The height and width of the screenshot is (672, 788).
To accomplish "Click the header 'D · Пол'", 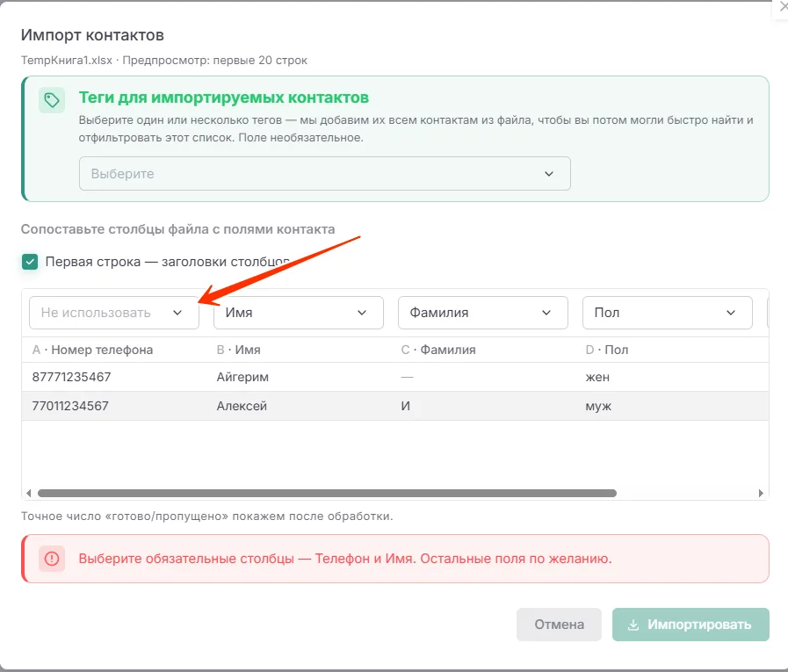I will pyautogui.click(x=607, y=350).
